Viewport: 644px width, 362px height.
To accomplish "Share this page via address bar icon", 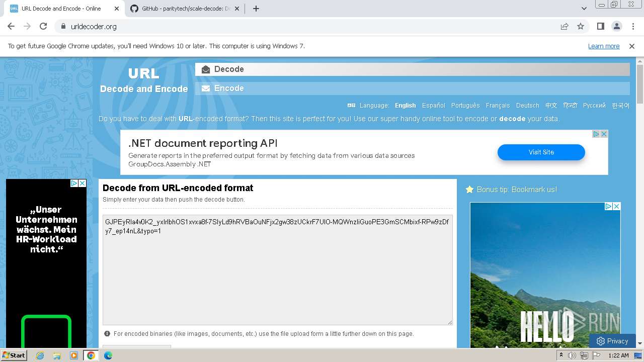I will (x=565, y=26).
